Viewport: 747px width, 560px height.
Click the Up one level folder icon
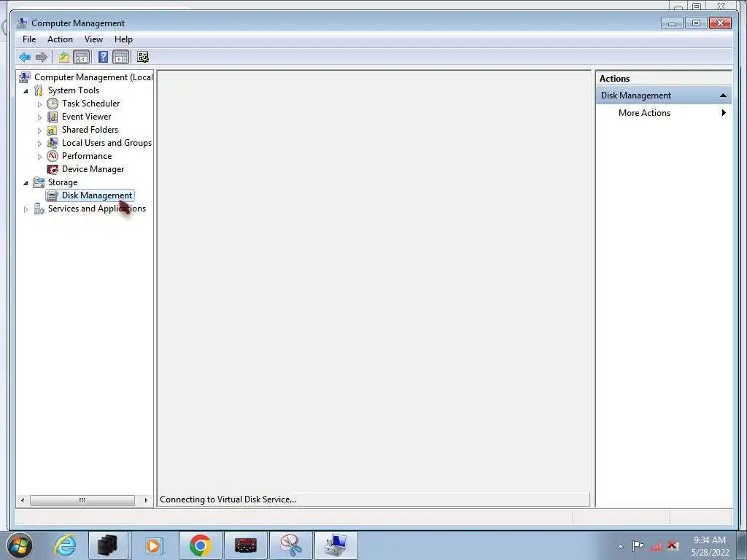click(x=64, y=58)
